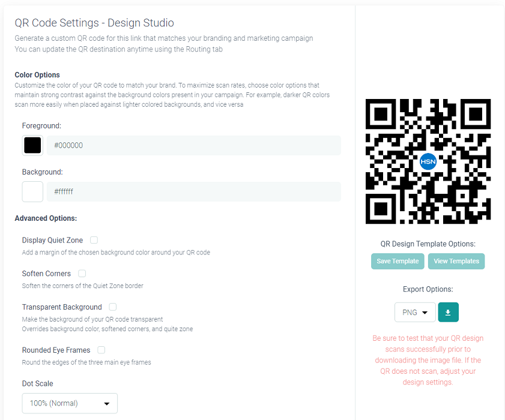Click the 'Rounded Eye Frames' label text

[x=56, y=350]
